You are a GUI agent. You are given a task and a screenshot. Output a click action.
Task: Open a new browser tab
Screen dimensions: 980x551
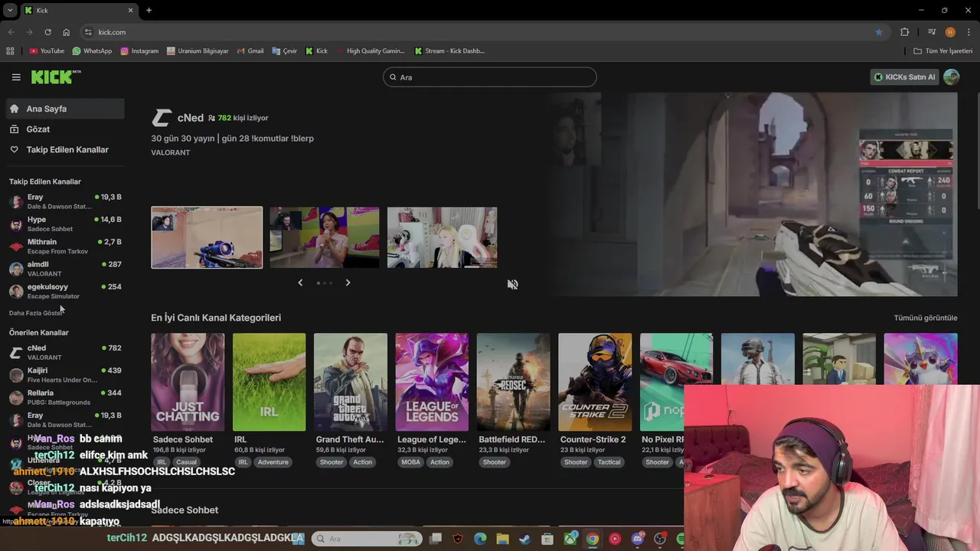click(x=149, y=10)
